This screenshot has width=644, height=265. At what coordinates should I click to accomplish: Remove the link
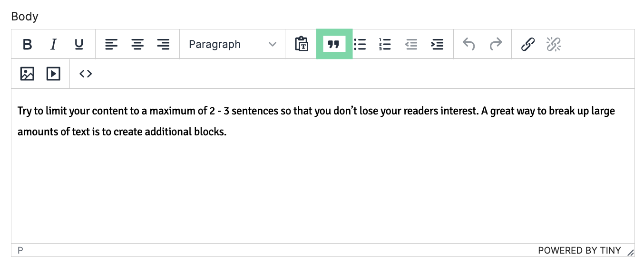click(x=554, y=45)
